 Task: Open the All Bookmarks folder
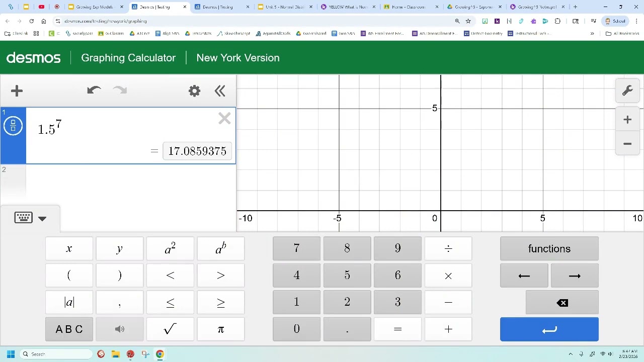pos(622,34)
